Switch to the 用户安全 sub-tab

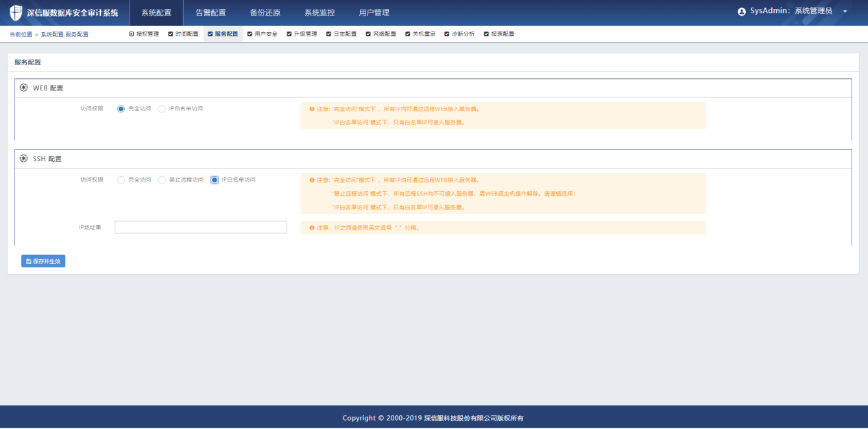pos(263,34)
